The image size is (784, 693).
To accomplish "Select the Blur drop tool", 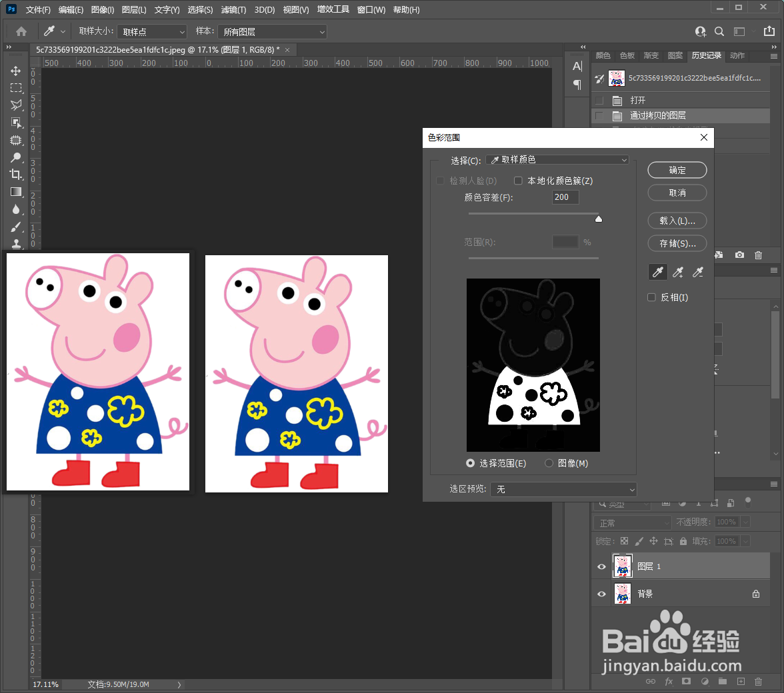I will coord(16,209).
